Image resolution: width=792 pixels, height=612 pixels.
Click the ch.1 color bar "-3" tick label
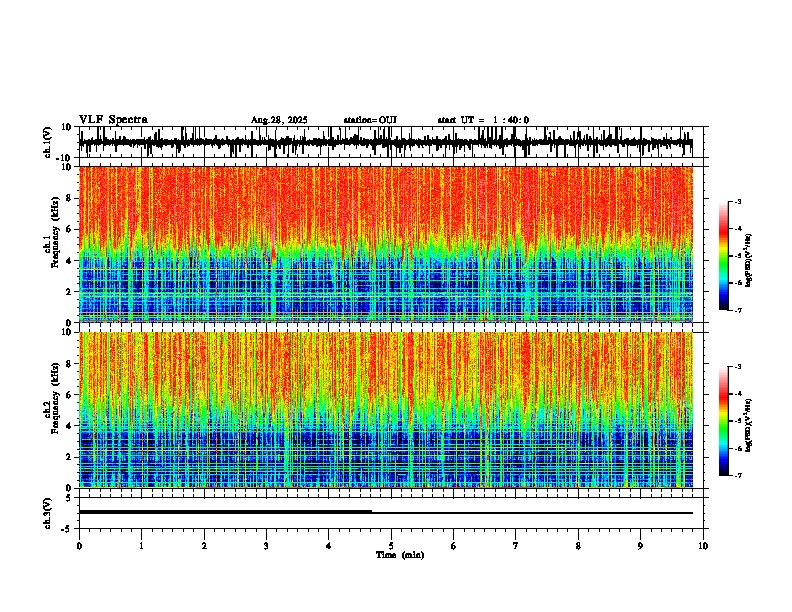click(x=738, y=202)
